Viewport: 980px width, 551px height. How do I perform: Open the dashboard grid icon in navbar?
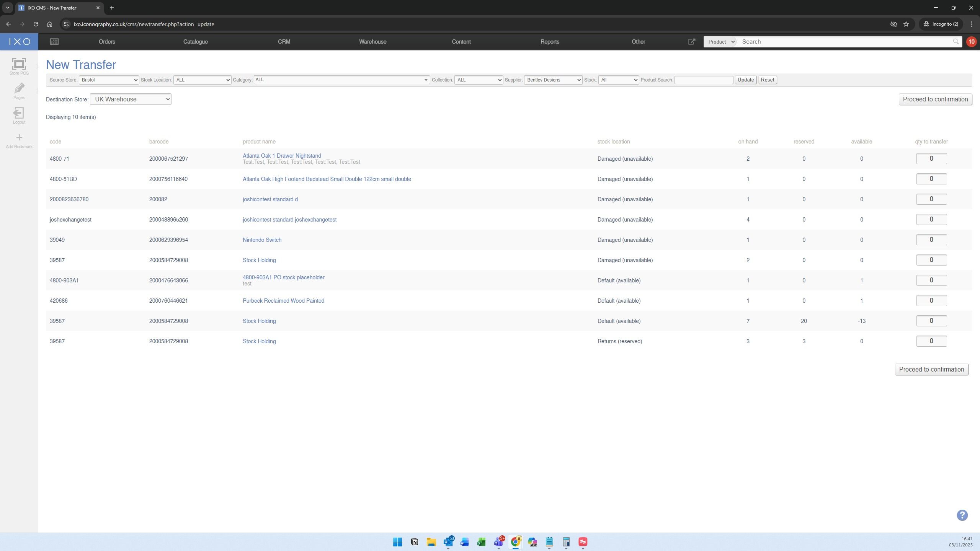point(54,42)
